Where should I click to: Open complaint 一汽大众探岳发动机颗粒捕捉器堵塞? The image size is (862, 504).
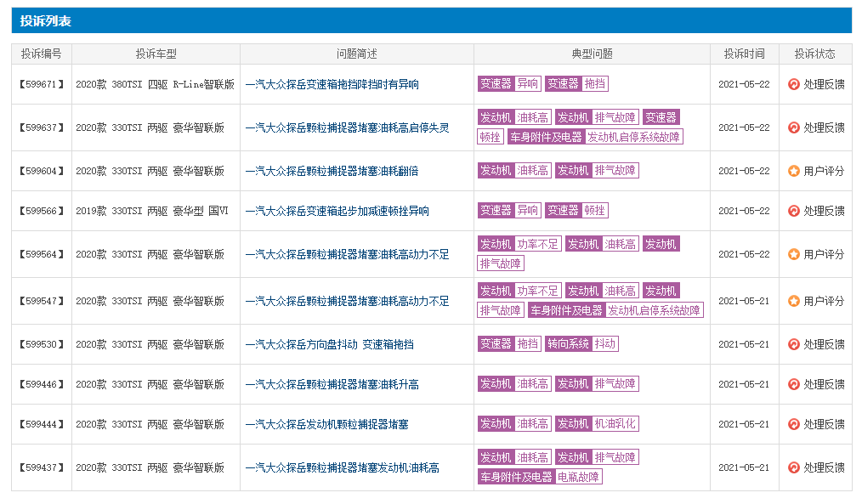tap(327, 424)
